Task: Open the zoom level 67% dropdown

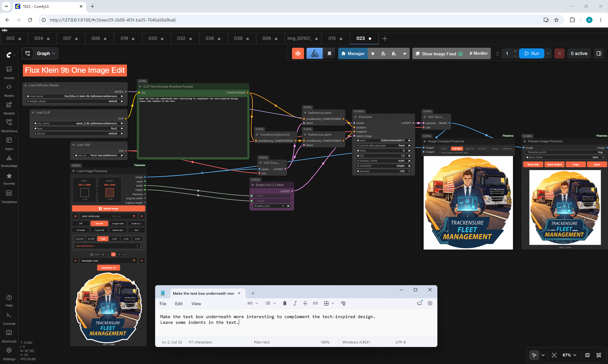Action: point(569,355)
